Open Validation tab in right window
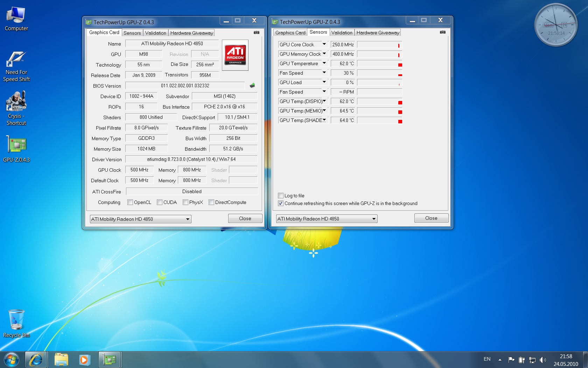 (x=342, y=33)
